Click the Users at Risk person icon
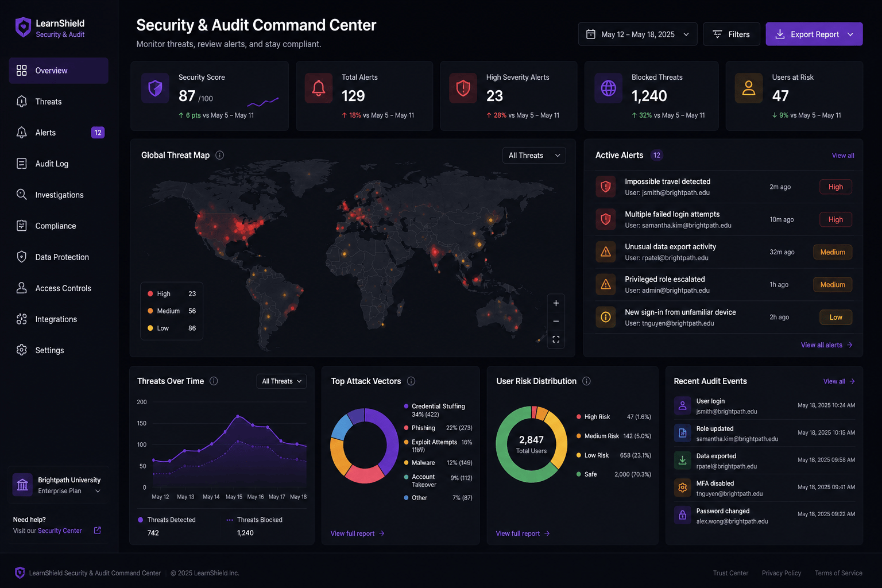The height and width of the screenshot is (588, 882). (749, 88)
